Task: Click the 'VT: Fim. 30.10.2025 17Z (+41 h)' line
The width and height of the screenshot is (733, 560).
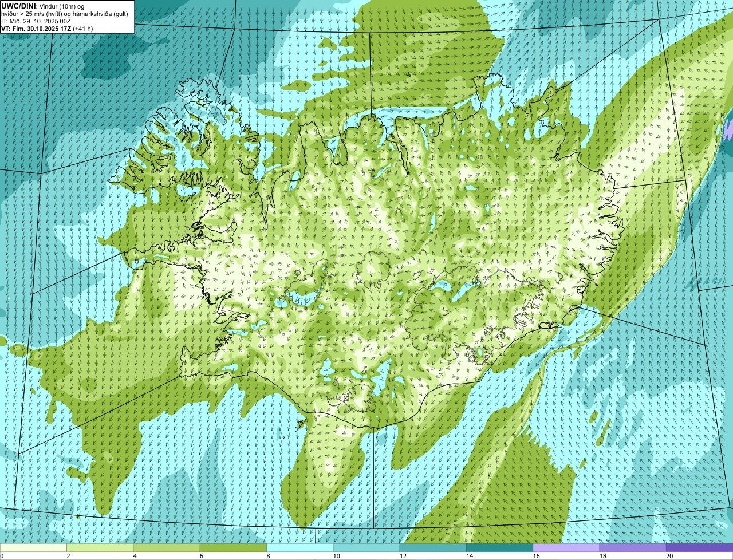Action: coord(47,28)
